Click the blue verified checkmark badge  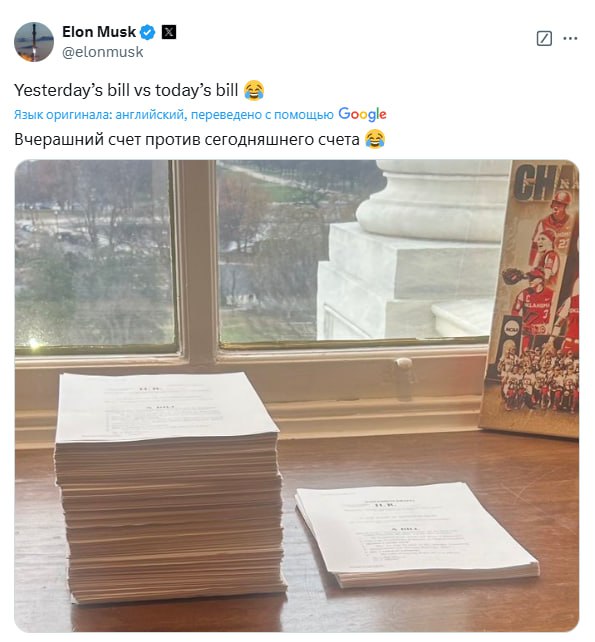[147, 32]
